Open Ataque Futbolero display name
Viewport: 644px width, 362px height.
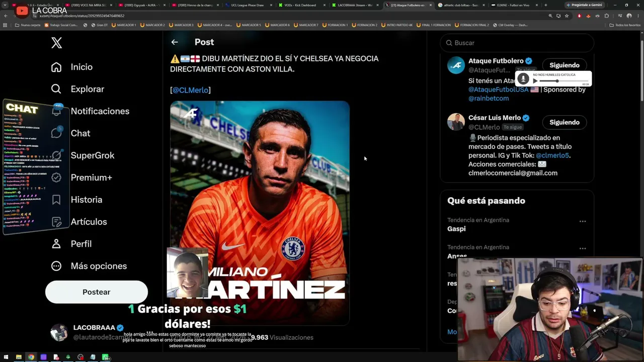point(496,61)
